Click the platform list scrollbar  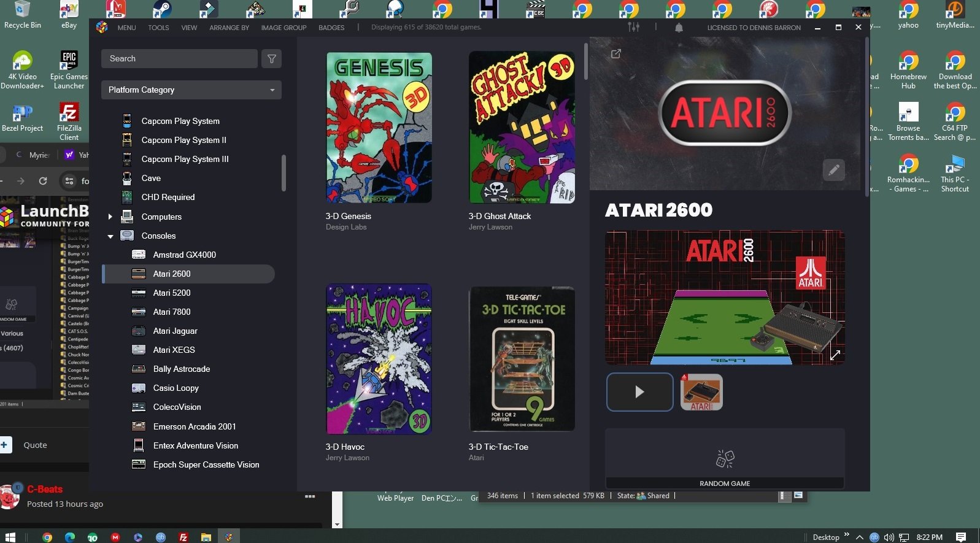284,173
